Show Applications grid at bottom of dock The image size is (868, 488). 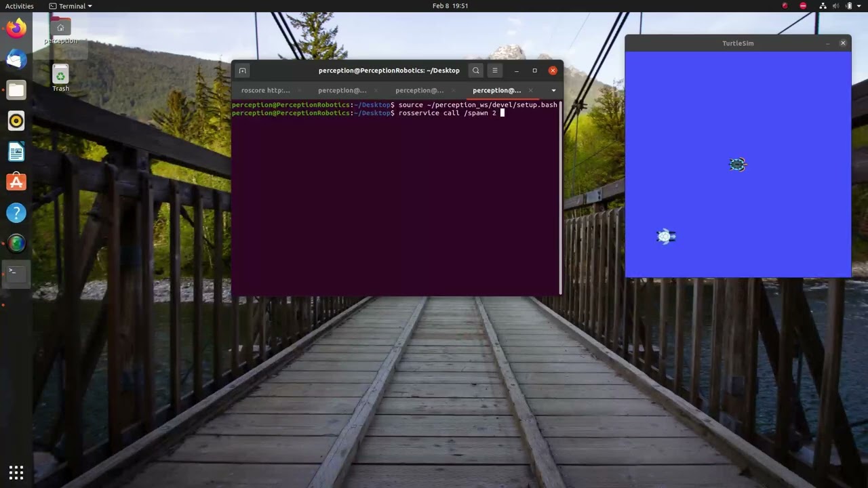click(x=16, y=472)
